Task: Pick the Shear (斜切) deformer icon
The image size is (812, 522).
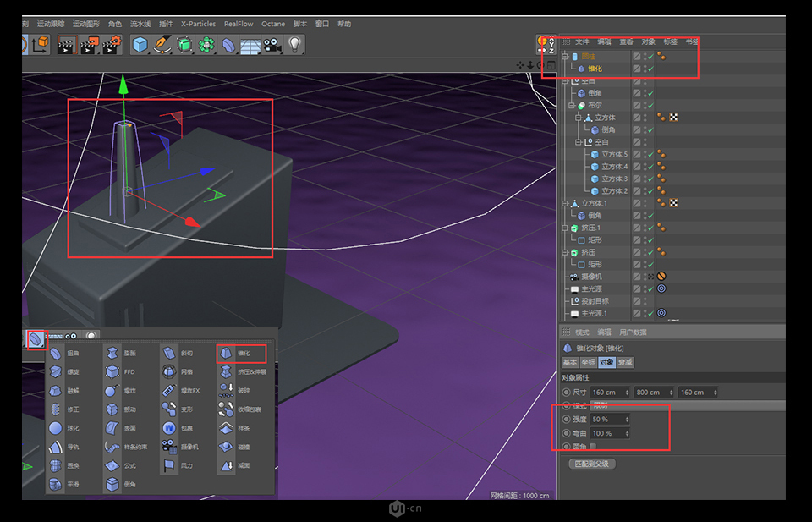Action: [x=168, y=354]
